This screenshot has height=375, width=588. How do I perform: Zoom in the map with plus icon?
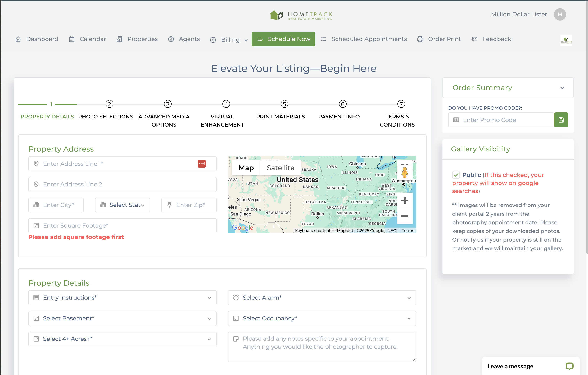(405, 201)
